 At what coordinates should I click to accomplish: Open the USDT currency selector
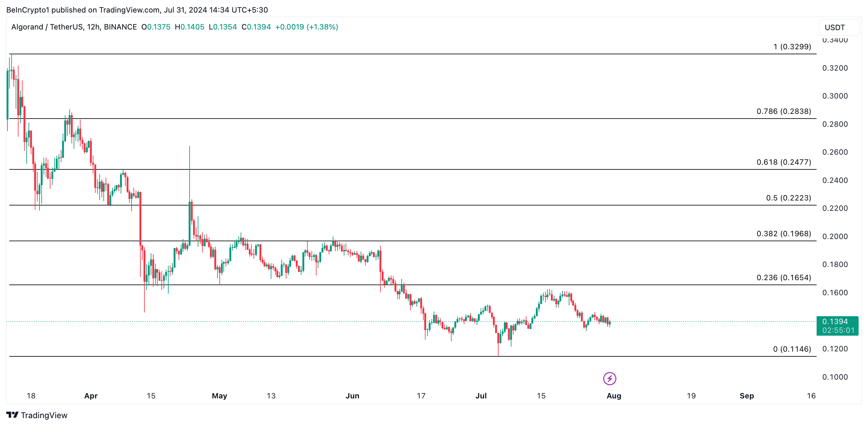click(x=838, y=27)
